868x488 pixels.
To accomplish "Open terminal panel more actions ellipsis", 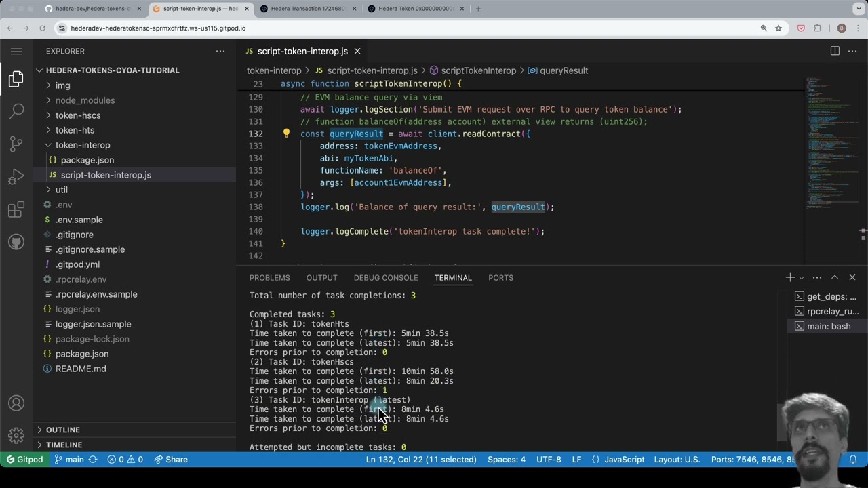I will point(817,277).
